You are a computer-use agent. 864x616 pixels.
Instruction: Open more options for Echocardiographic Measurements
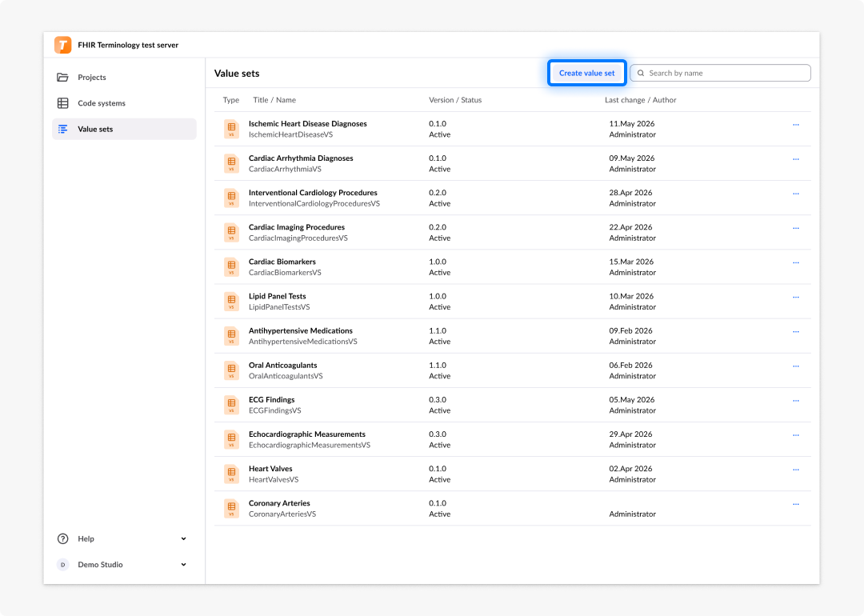coord(796,435)
